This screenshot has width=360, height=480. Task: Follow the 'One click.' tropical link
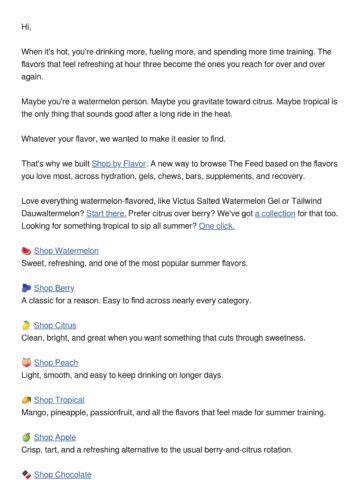pyautogui.click(x=217, y=226)
